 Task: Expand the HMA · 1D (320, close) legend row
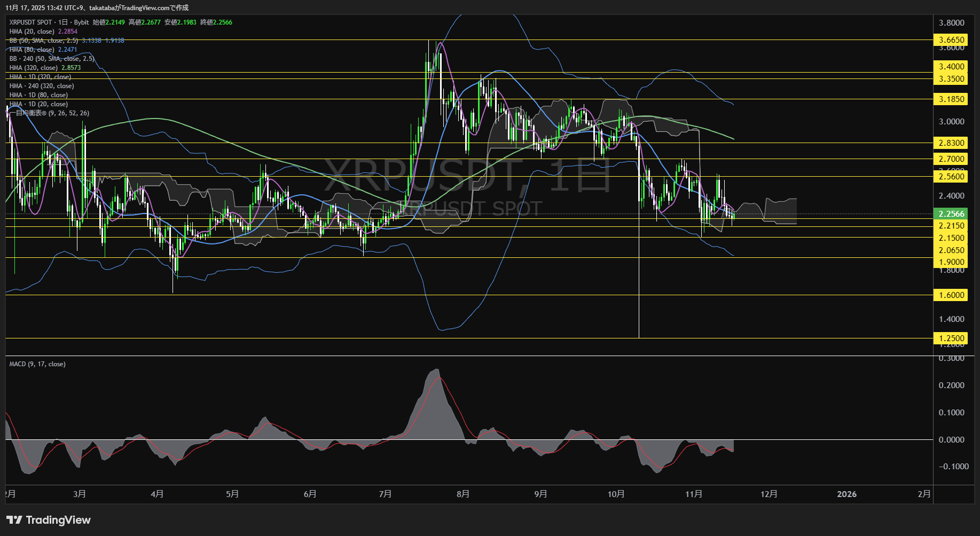[x=40, y=77]
